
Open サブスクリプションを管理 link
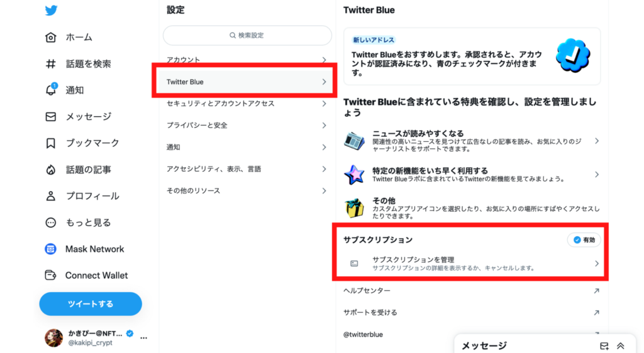tap(470, 264)
